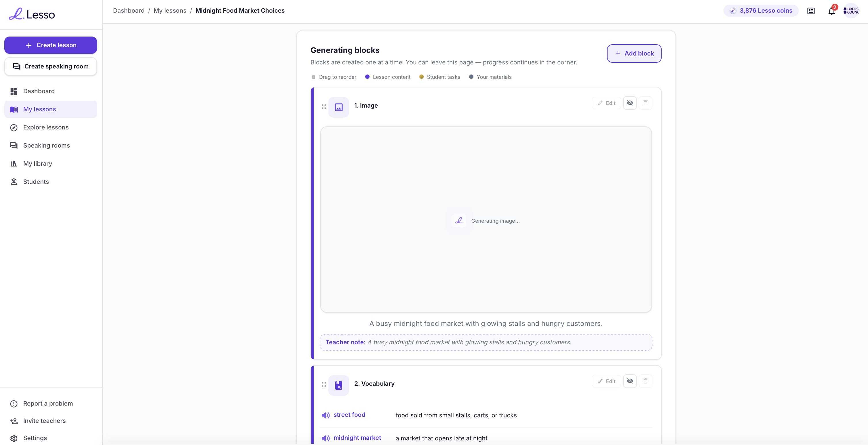Click the My lessons breadcrumb link
868x445 pixels.
(170, 10)
